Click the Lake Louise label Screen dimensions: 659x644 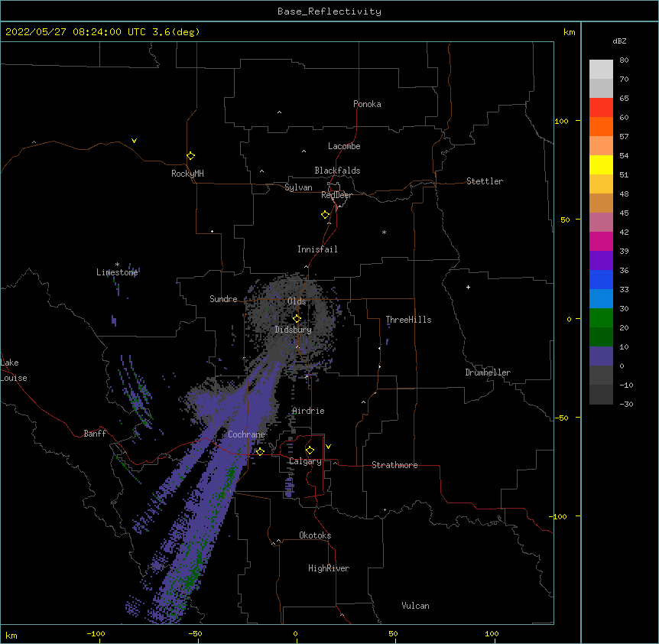14,370
